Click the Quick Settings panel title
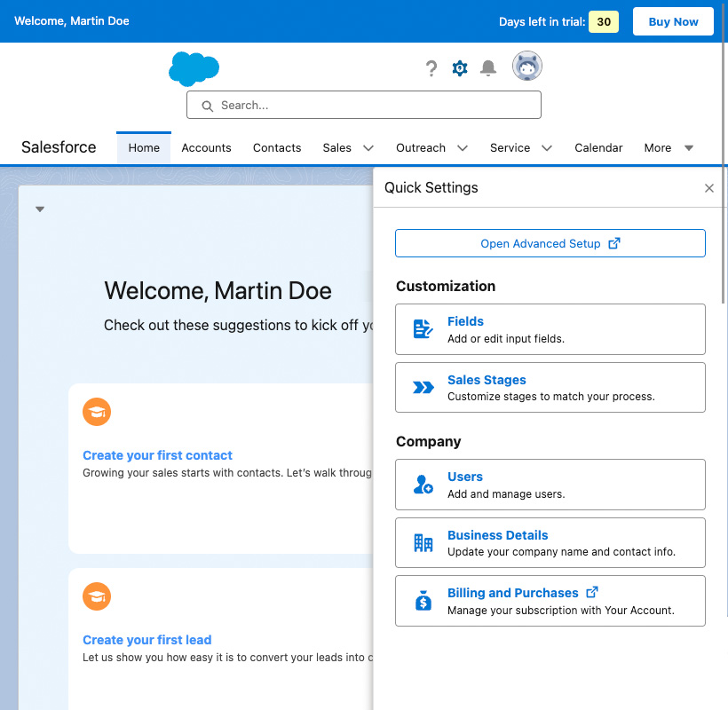This screenshot has width=728, height=710. (x=431, y=187)
